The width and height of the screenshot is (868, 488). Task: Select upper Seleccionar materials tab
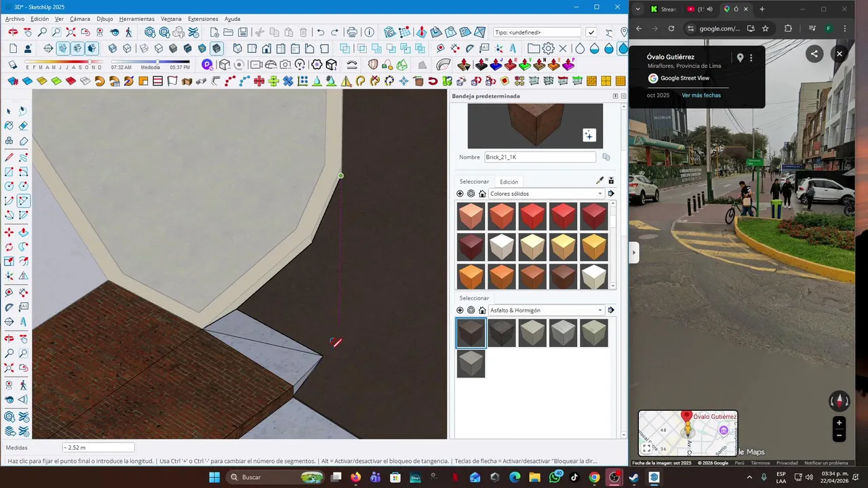click(x=474, y=182)
